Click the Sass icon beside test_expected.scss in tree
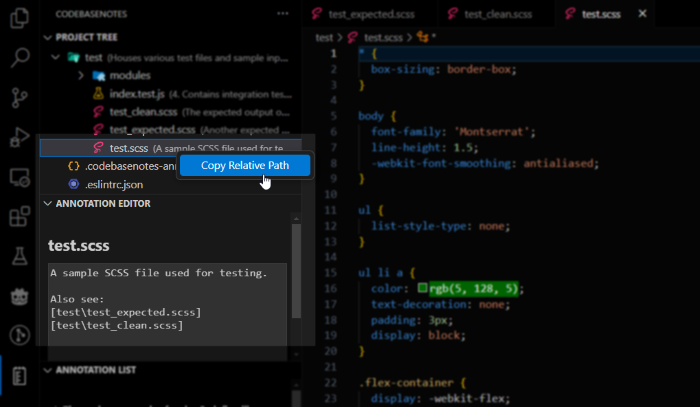The height and width of the screenshot is (407, 700). pos(98,130)
